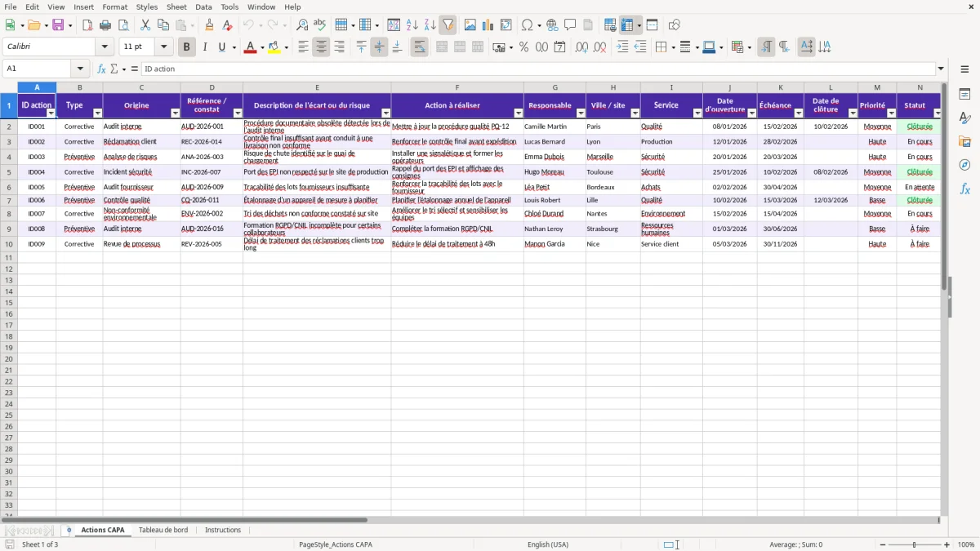Open the Format menu
Viewport: 980px width, 551px height.
[x=114, y=7]
